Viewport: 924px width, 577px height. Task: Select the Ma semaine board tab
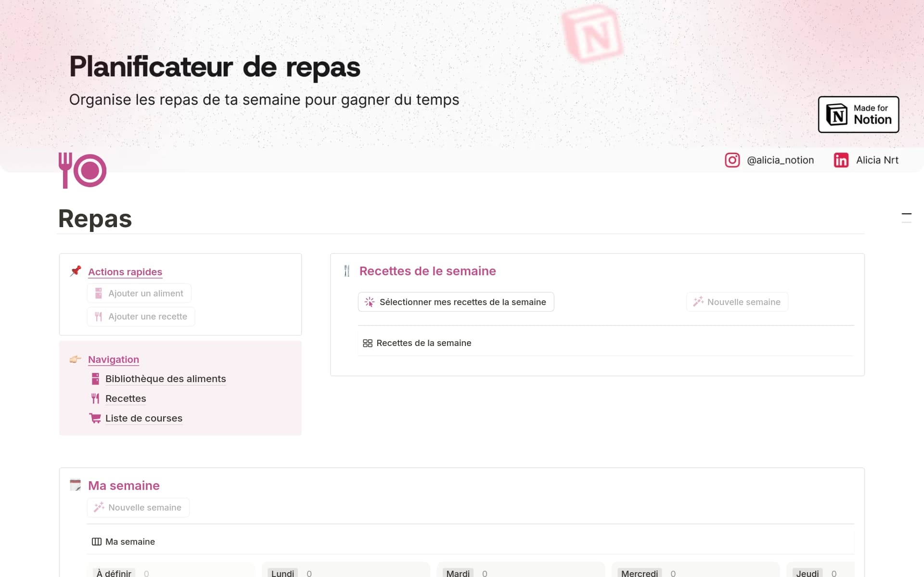pos(130,541)
